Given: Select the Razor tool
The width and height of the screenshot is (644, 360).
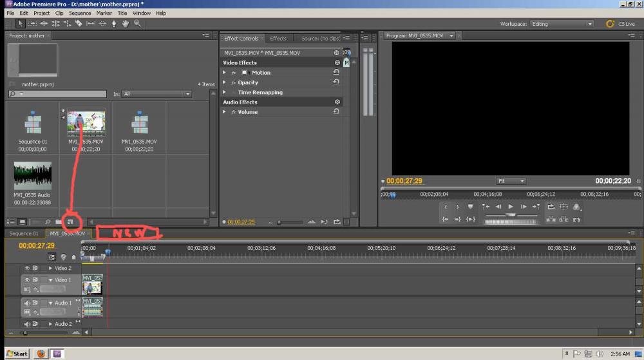Looking at the screenshot, I should (79, 23).
